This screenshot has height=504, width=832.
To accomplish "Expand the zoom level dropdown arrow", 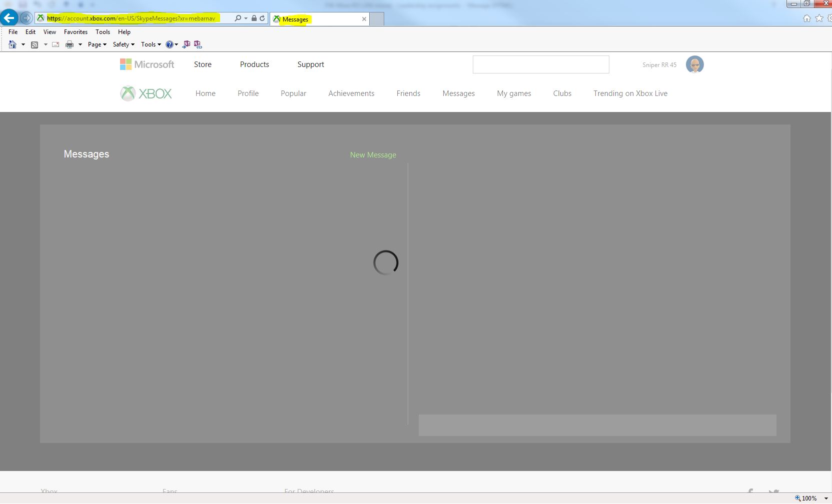I will click(x=826, y=498).
